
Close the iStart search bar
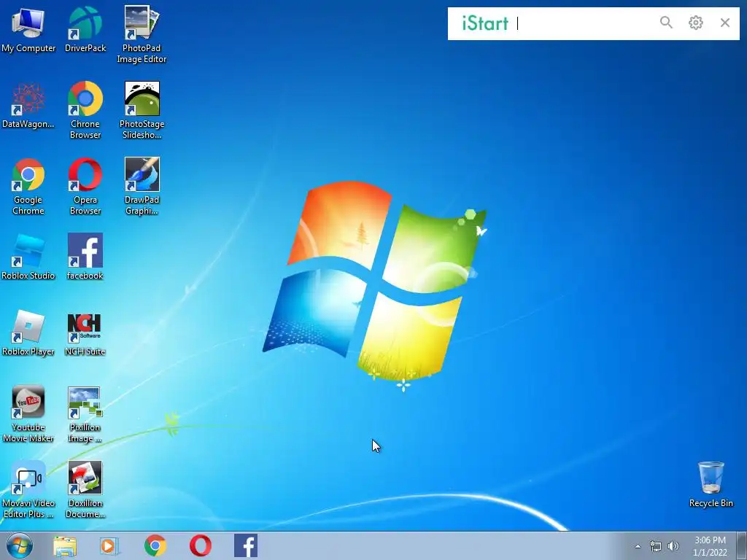(x=725, y=23)
